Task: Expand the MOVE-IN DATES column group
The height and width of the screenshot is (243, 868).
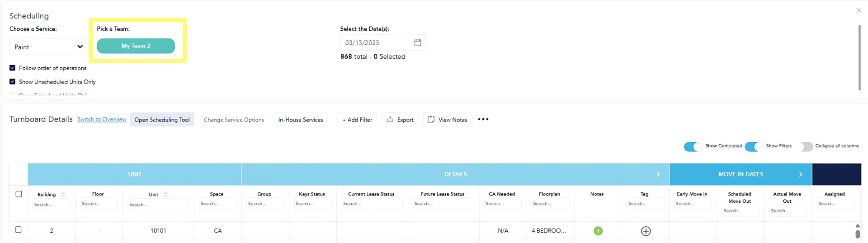Action: 800,174
